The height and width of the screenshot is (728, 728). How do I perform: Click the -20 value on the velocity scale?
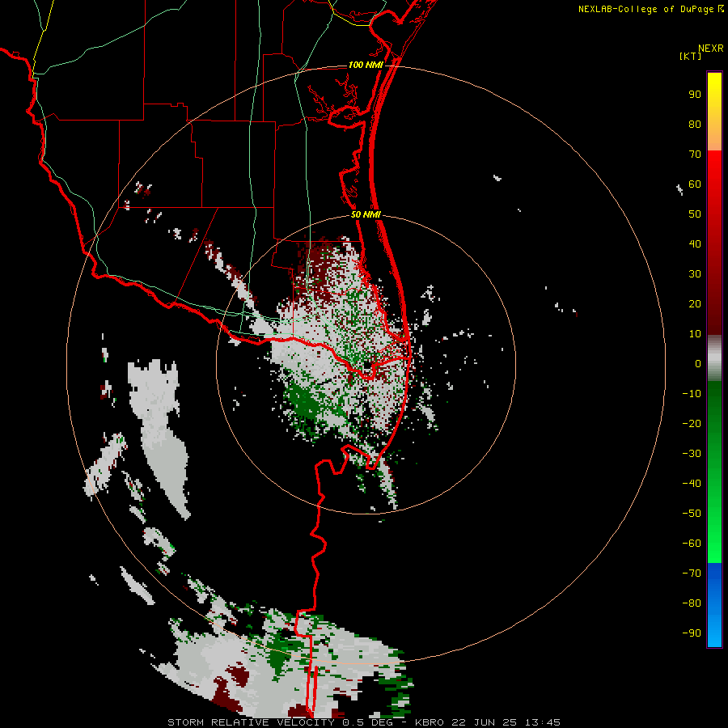pyautogui.click(x=692, y=424)
